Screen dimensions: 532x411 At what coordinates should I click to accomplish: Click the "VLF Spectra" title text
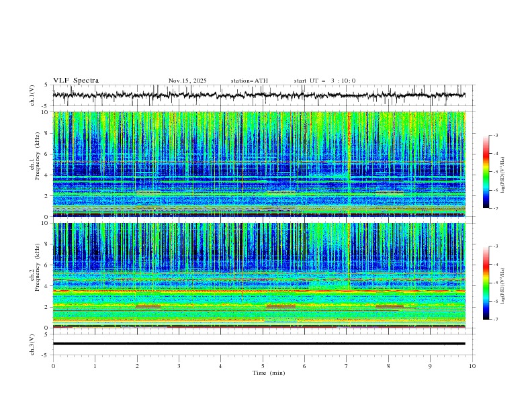point(76,81)
